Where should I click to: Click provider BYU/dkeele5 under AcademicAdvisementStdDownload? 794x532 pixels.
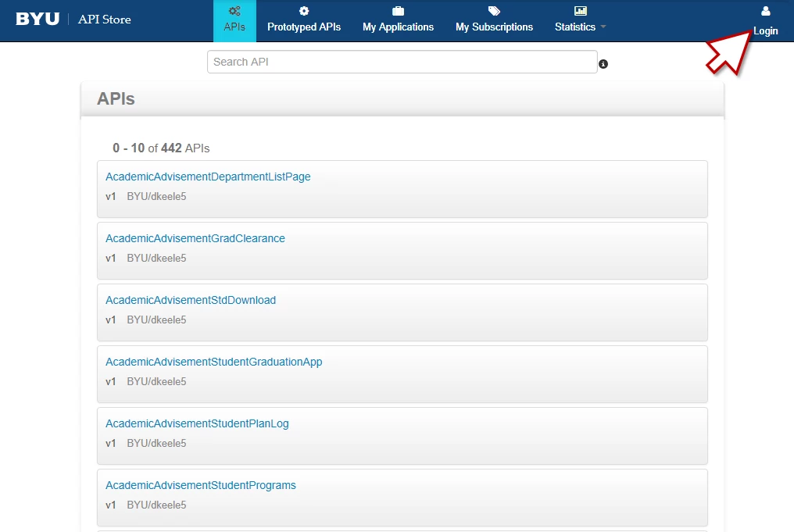tap(156, 320)
